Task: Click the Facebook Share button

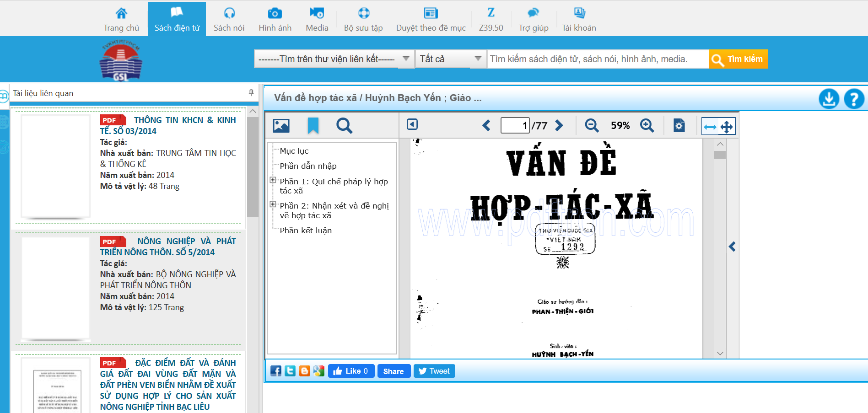Action: coord(394,371)
